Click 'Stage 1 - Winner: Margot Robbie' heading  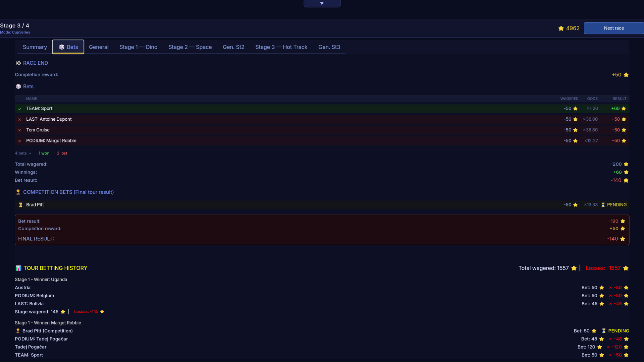coord(48,323)
